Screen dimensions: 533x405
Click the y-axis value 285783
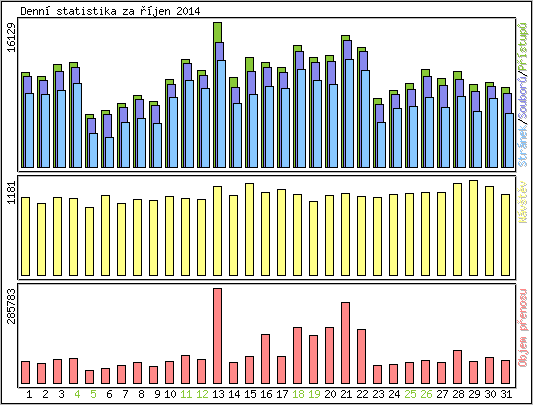coord(12,306)
